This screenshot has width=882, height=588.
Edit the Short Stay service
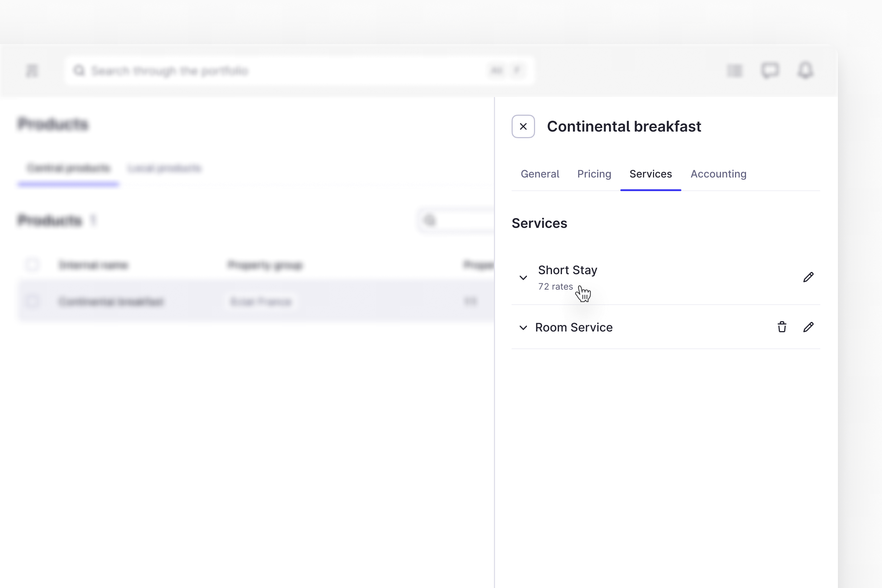point(808,277)
